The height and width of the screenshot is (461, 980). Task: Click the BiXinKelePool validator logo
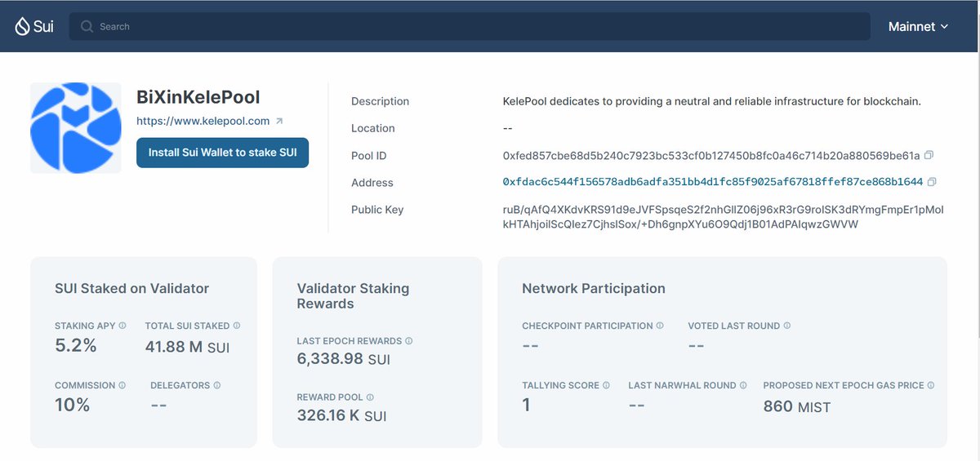click(76, 127)
